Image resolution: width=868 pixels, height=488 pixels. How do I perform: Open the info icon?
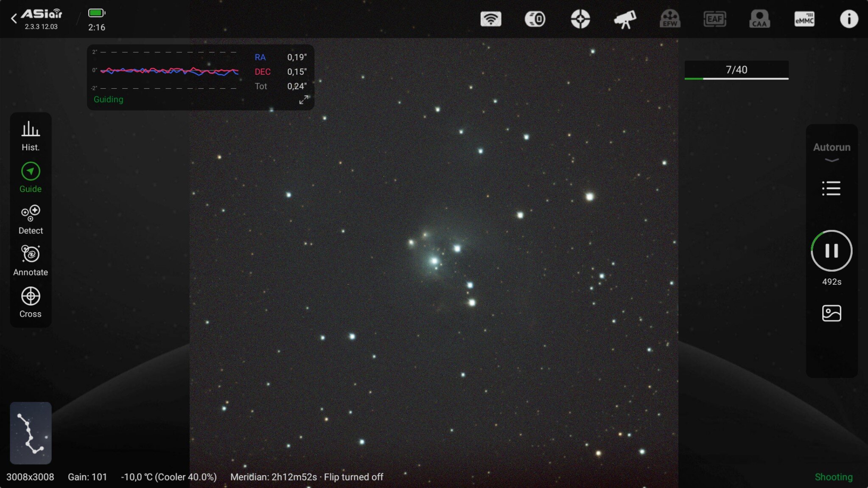tap(849, 19)
